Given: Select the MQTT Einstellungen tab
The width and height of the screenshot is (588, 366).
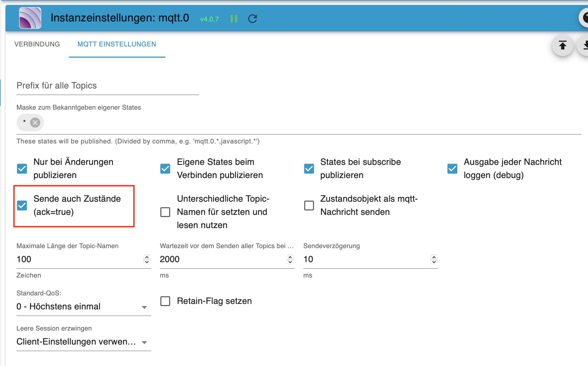Looking at the screenshot, I should pos(117,44).
